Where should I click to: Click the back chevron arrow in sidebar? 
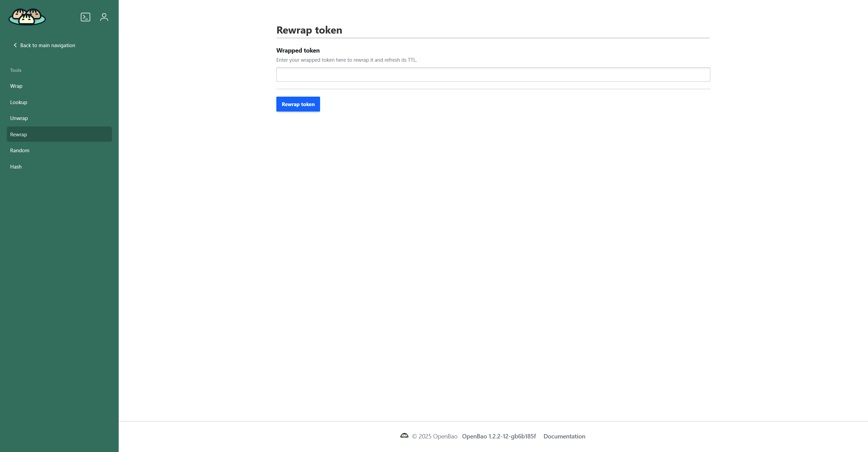pyautogui.click(x=15, y=45)
